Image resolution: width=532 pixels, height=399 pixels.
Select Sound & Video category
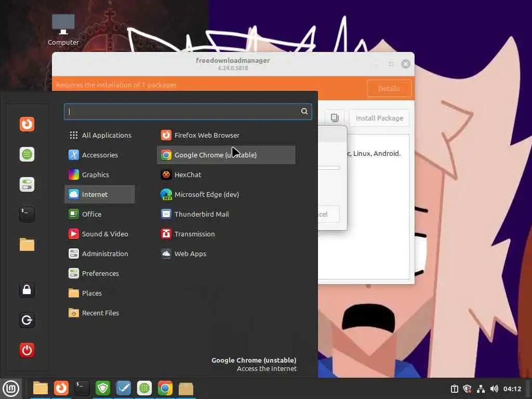coord(100,234)
